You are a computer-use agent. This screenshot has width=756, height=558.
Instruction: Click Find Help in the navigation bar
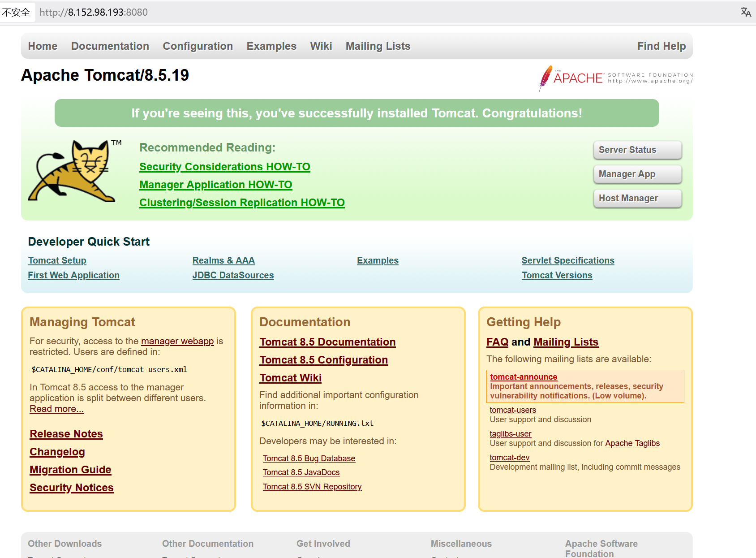coord(661,46)
